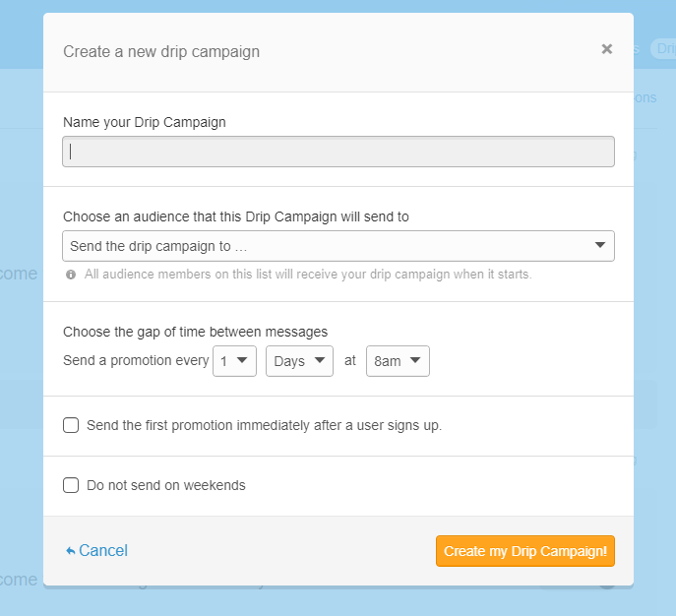Click 'Send the first promotion immediately' label text
This screenshot has width=676, height=616.
[264, 426]
